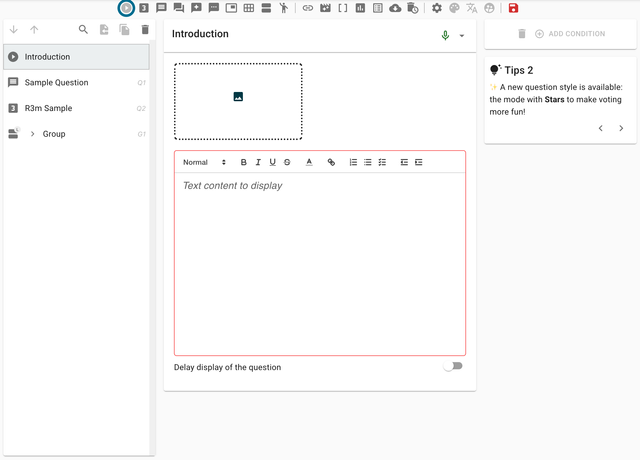Select R3m Sample question
This screenshot has width=640, height=460.
pyautogui.click(x=48, y=108)
